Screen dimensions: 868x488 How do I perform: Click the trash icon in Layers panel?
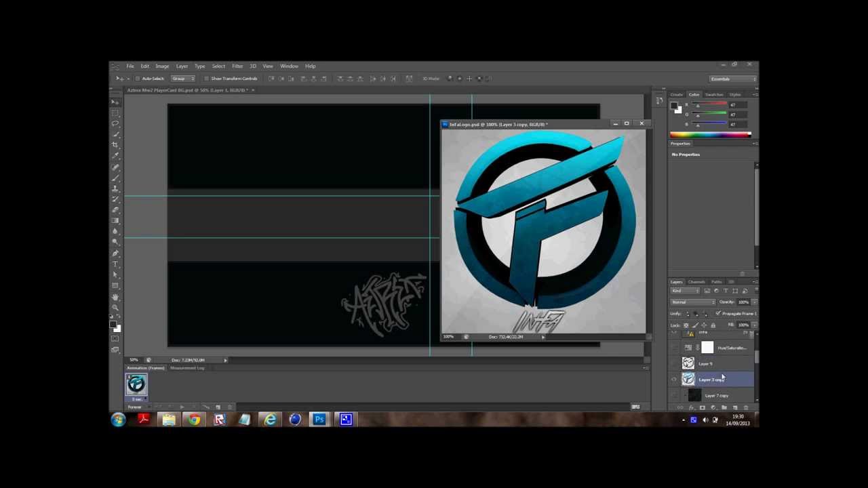point(746,407)
